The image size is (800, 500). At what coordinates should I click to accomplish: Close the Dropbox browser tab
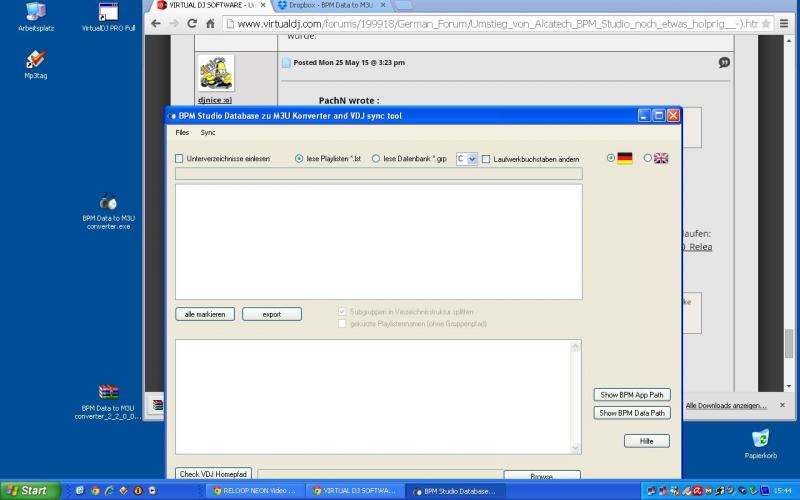(x=383, y=5)
